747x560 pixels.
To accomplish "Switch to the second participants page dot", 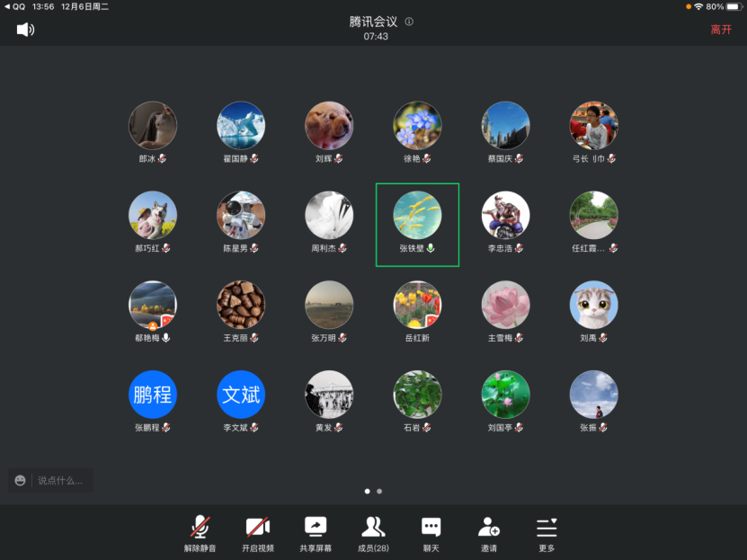I will tap(379, 492).
